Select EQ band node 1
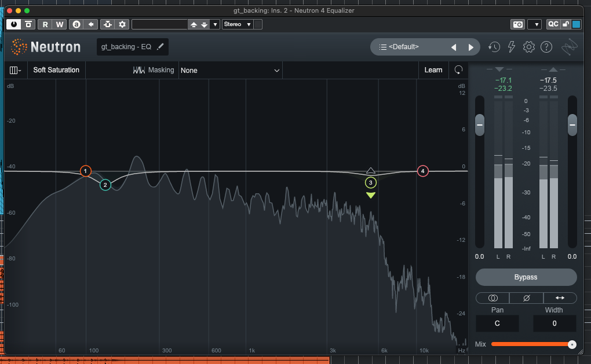Viewport: 591px width, 364px height. (86, 171)
